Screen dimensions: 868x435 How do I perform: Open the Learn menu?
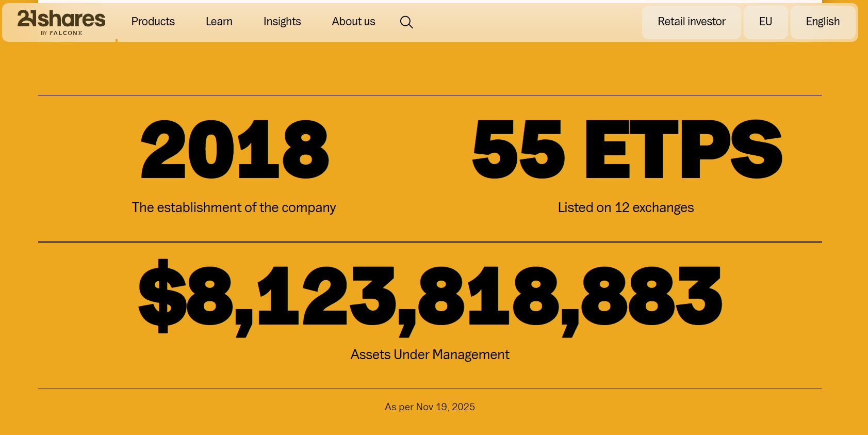click(x=219, y=22)
